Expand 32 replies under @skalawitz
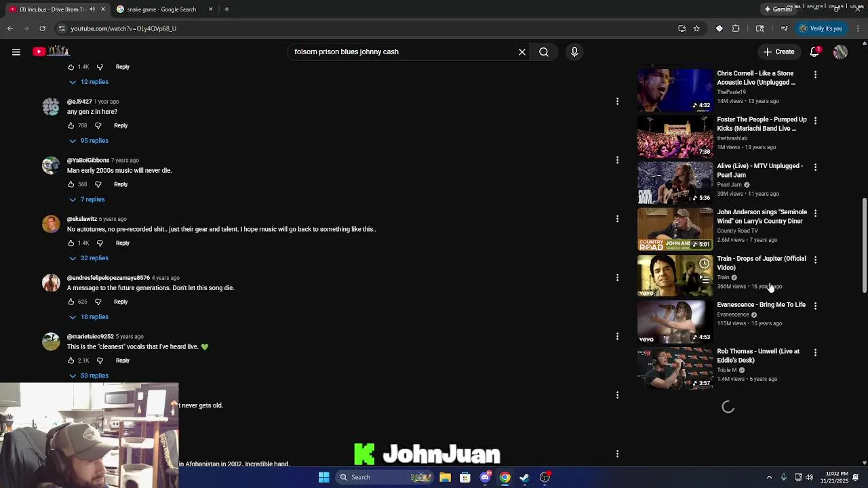 88,258
